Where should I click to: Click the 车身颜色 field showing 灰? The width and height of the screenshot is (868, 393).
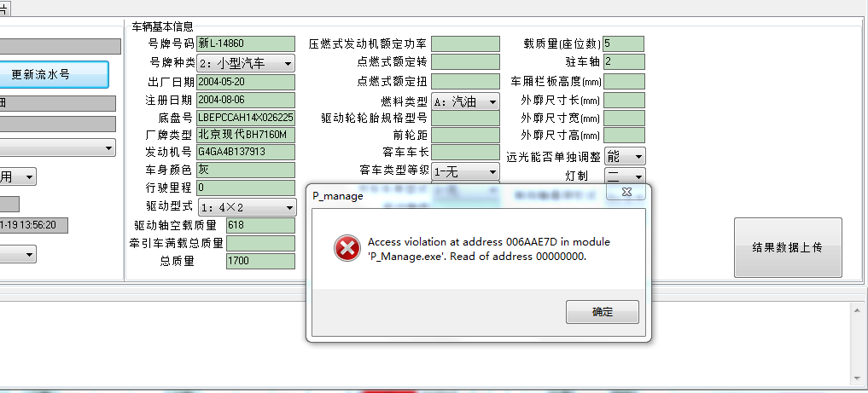pyautogui.click(x=246, y=170)
